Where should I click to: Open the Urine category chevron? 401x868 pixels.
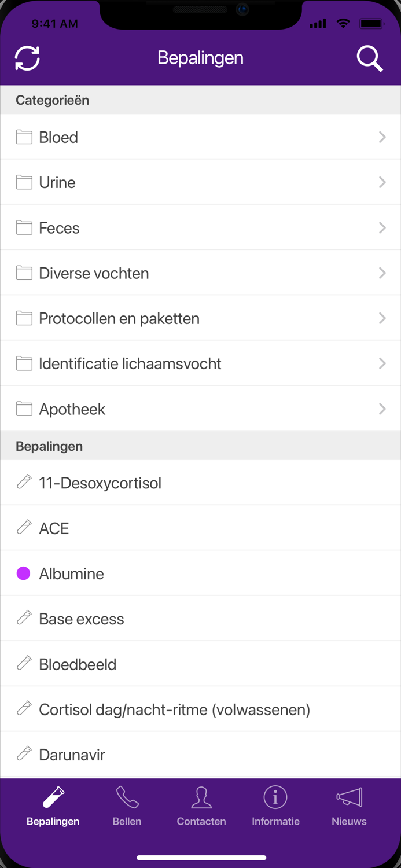coord(382,182)
